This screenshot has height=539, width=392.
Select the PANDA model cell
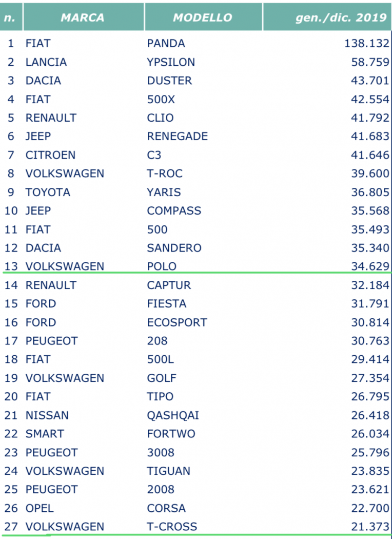click(x=166, y=43)
